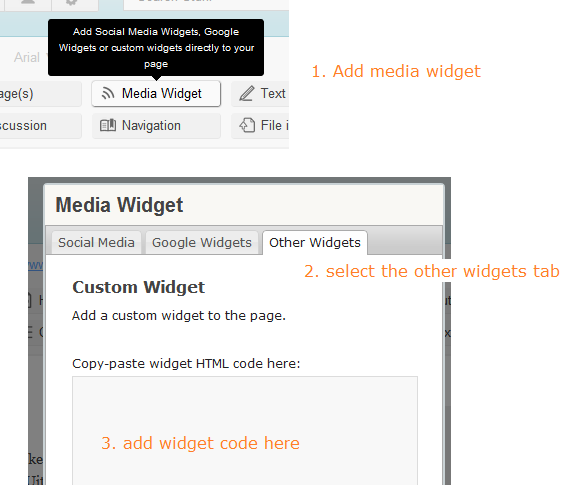
Task: Select the Other Widgets tab
Action: [315, 243]
